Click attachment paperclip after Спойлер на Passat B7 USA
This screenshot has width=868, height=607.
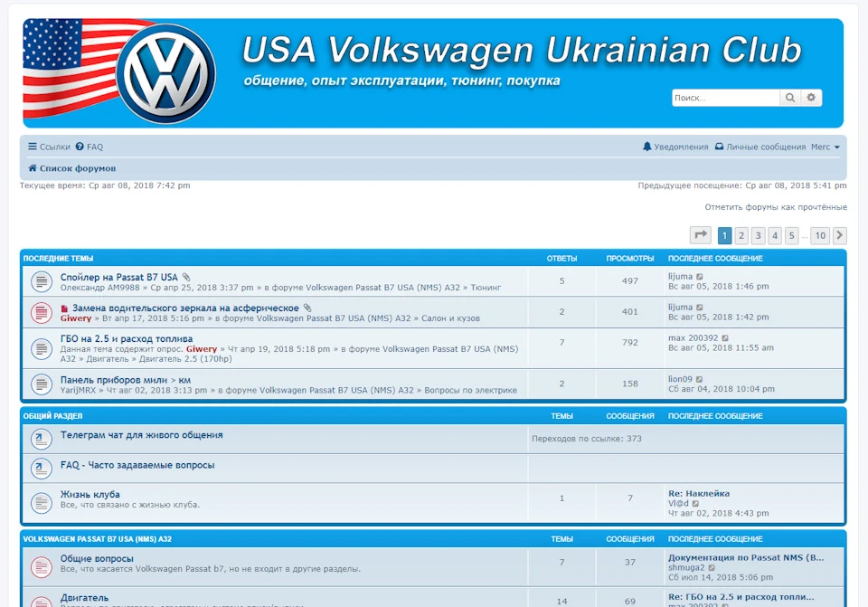pos(186,277)
